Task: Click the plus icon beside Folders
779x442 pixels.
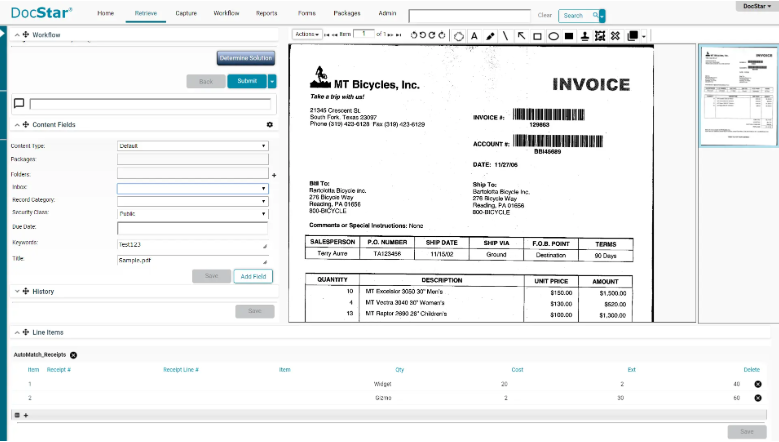Action: point(274,174)
